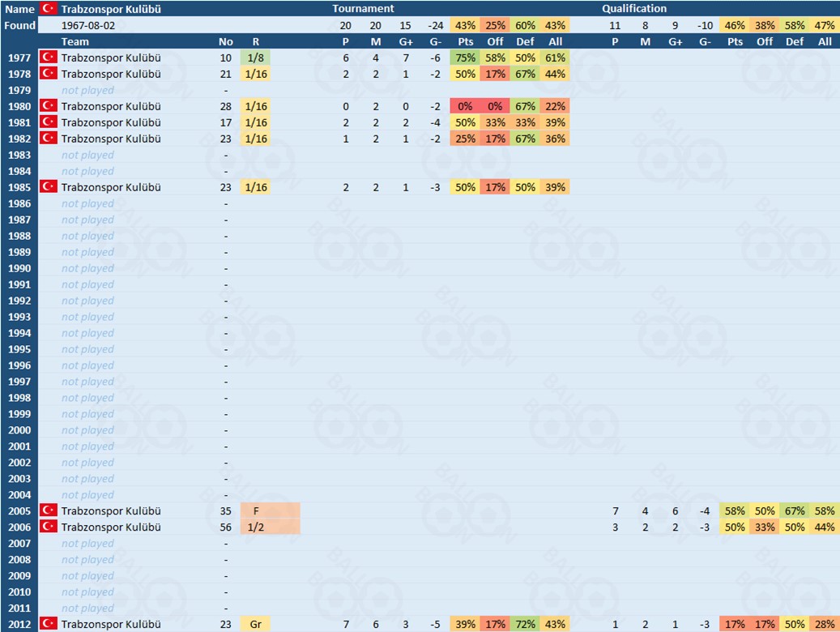Screen dimensions: 840x632
Task: Select the 1967-08-02 founding date cell
Action: pyautogui.click(x=88, y=25)
